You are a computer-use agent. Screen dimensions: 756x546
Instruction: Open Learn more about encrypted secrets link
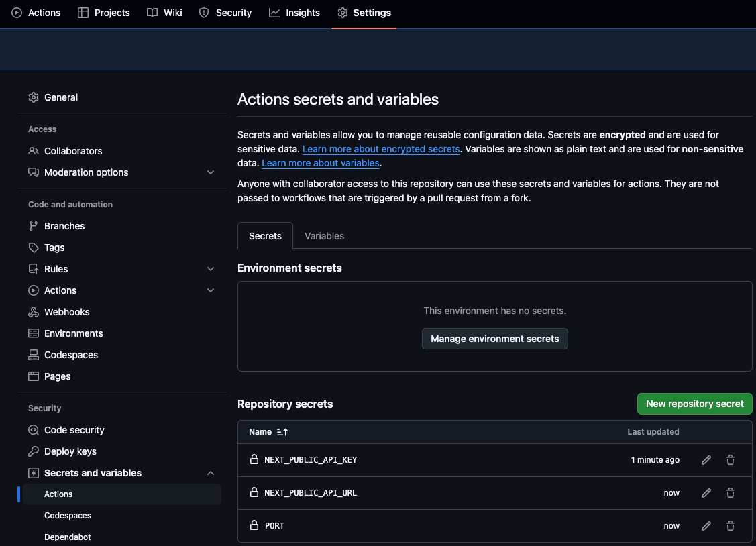click(x=380, y=148)
